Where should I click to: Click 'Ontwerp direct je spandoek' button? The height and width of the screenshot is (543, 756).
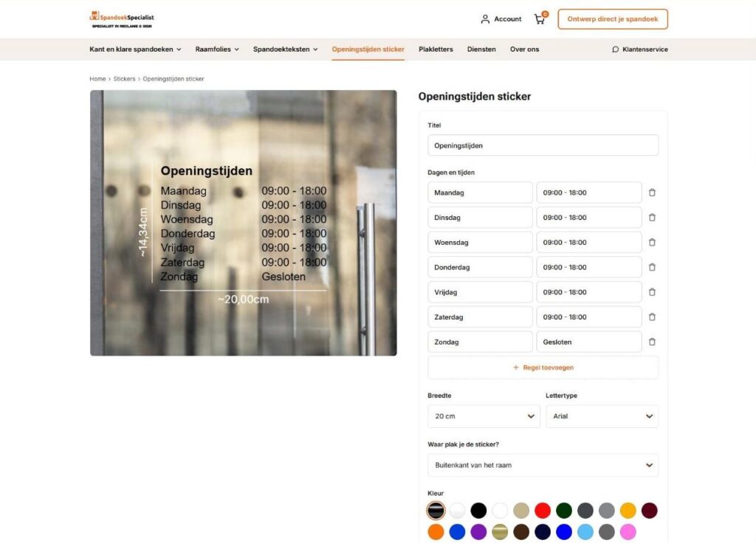click(x=613, y=19)
